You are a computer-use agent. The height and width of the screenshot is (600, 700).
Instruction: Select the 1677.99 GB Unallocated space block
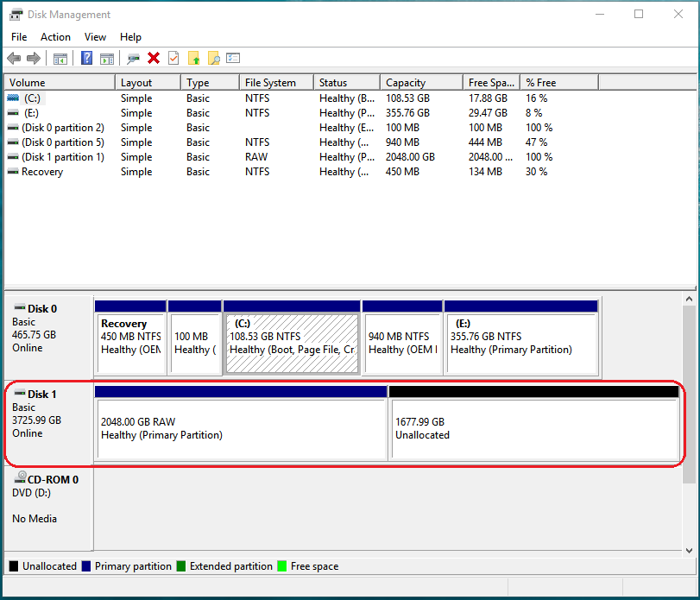tap(534, 423)
